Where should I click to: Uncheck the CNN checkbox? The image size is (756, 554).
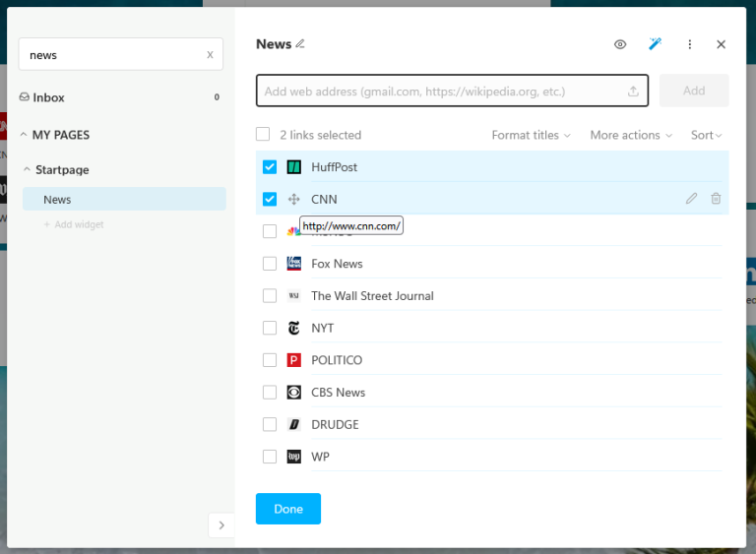coord(270,199)
